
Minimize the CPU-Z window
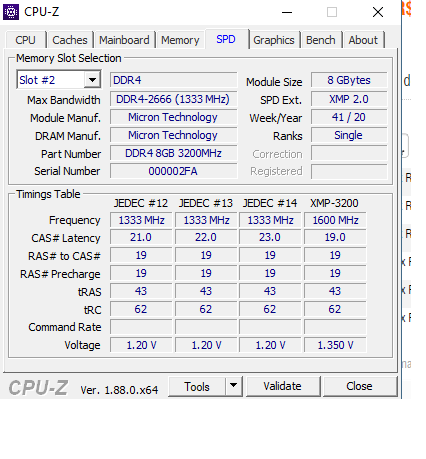pyautogui.click(x=287, y=12)
